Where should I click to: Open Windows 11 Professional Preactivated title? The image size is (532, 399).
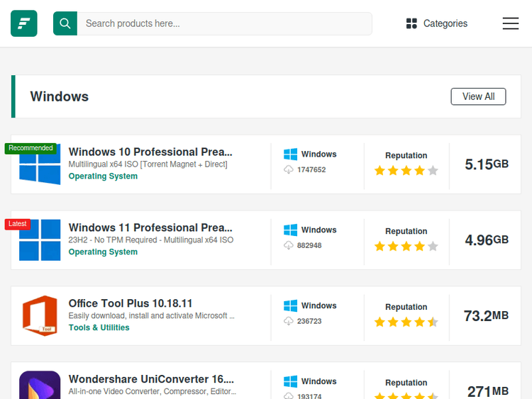pos(150,227)
